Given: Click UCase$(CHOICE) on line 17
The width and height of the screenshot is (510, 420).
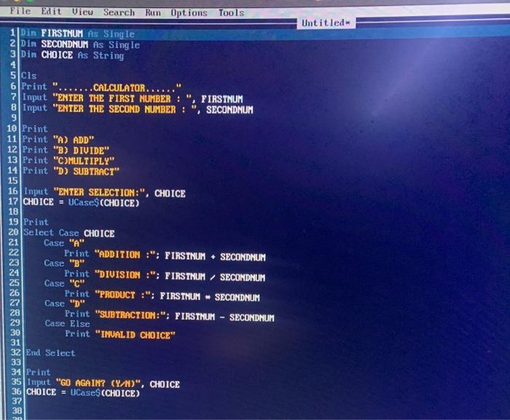Looking at the screenshot, I should 103,203.
